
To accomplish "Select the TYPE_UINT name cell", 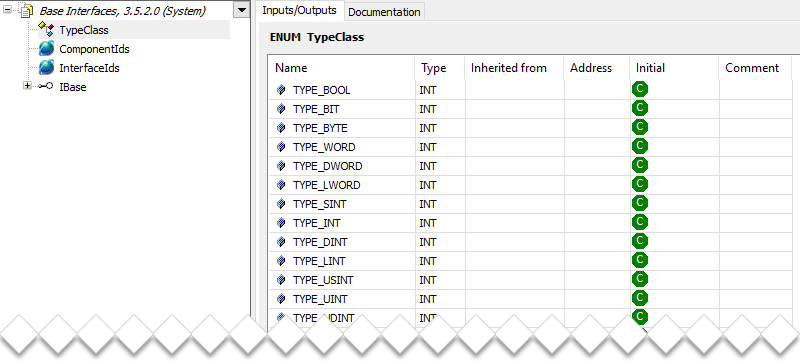I will 341,299.
